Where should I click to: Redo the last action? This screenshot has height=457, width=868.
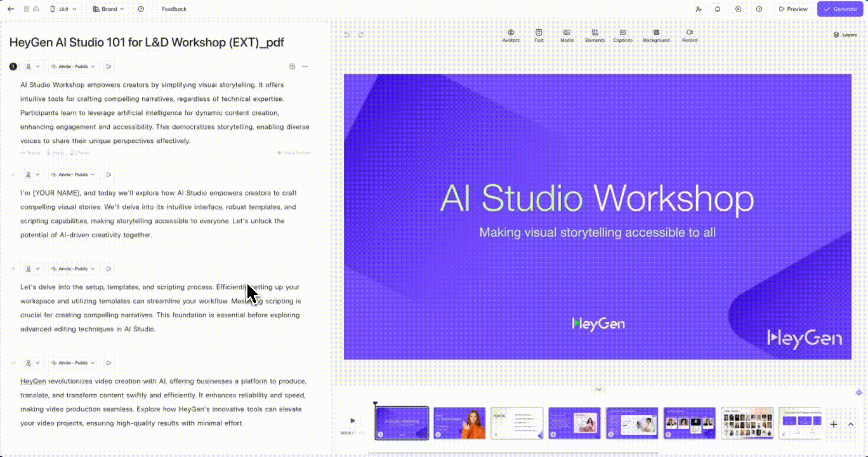[x=361, y=35]
